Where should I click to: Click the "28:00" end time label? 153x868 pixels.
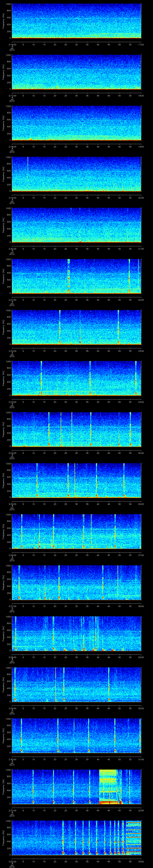[141, 606]
